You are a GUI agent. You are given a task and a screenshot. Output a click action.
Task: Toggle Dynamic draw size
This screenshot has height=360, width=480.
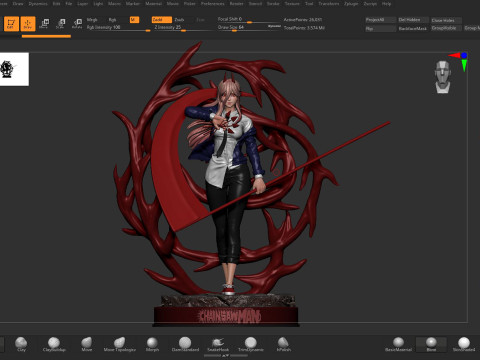tap(274, 26)
